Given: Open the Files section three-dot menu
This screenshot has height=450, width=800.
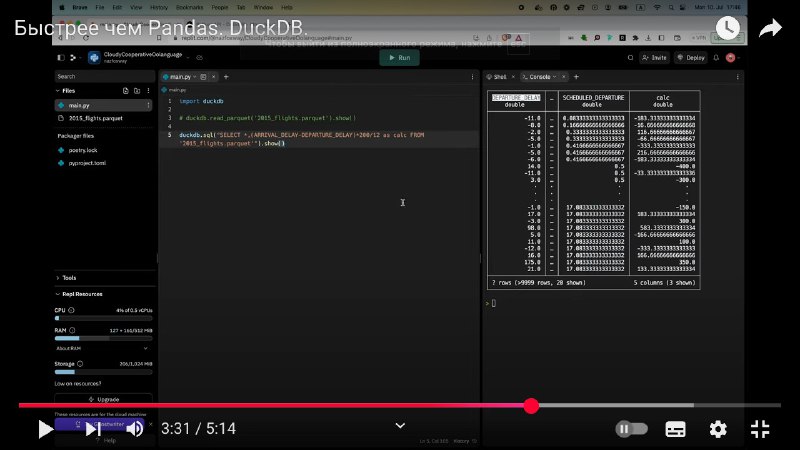Looking at the screenshot, I should coord(148,91).
